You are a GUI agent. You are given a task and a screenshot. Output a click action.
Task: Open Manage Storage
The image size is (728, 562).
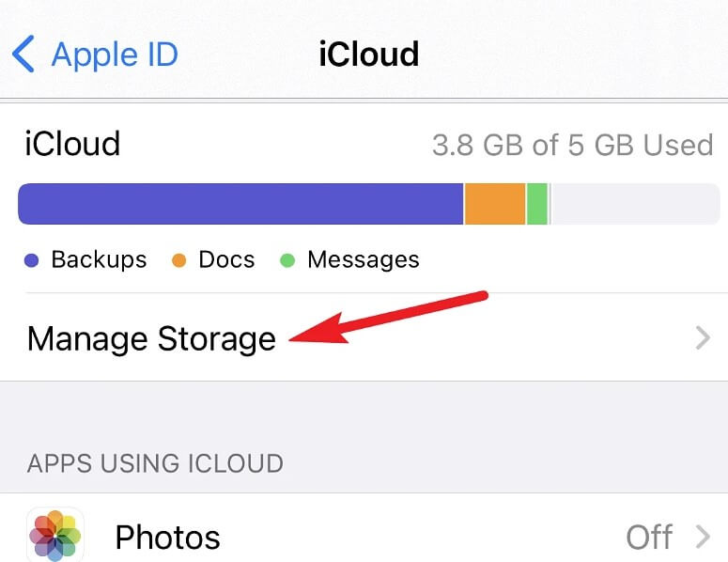tap(364, 337)
